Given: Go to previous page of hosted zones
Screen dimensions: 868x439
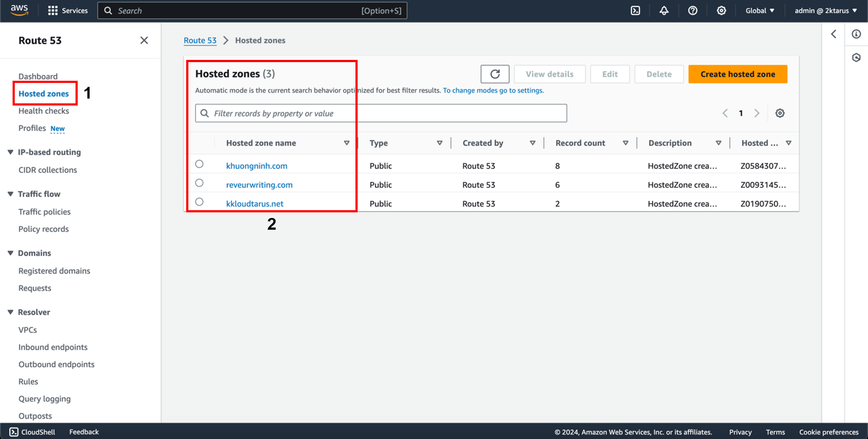Looking at the screenshot, I should tap(725, 113).
